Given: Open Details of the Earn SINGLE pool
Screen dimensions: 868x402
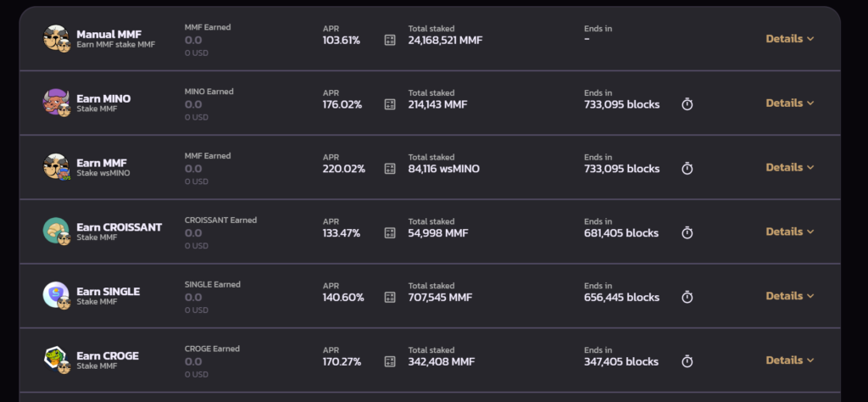Looking at the screenshot, I should [789, 296].
